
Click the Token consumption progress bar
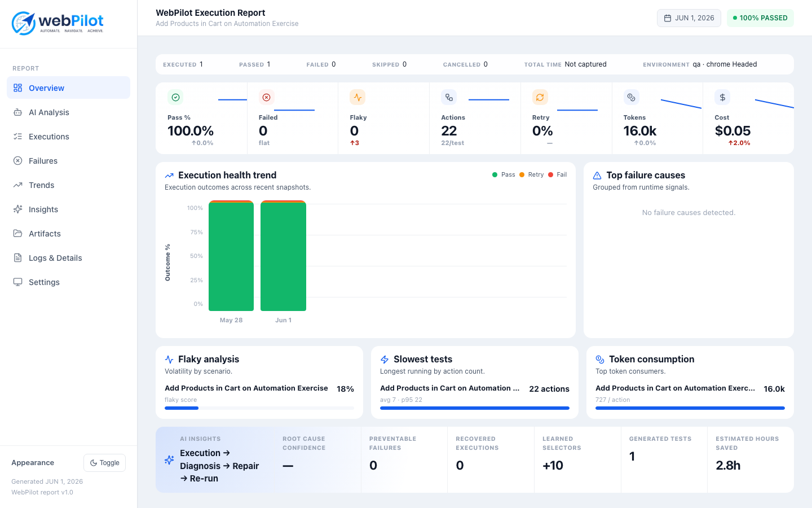690,408
